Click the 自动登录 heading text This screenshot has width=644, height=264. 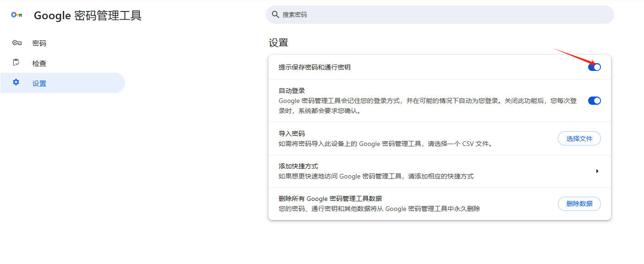pyautogui.click(x=292, y=91)
